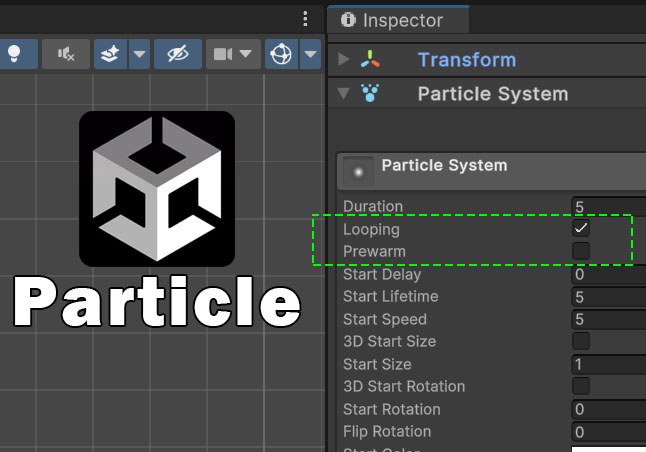Viewport: 646px width, 452px height.
Task: Click the Particle System module header icon
Action: (x=357, y=171)
